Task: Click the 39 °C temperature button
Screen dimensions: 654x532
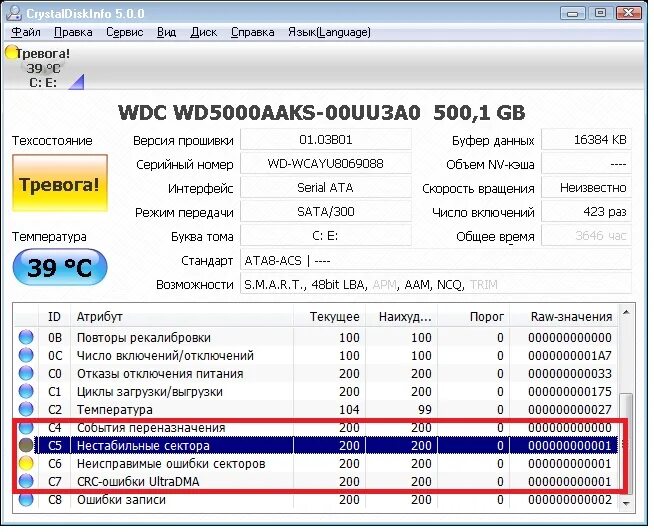Action: pyautogui.click(x=60, y=267)
